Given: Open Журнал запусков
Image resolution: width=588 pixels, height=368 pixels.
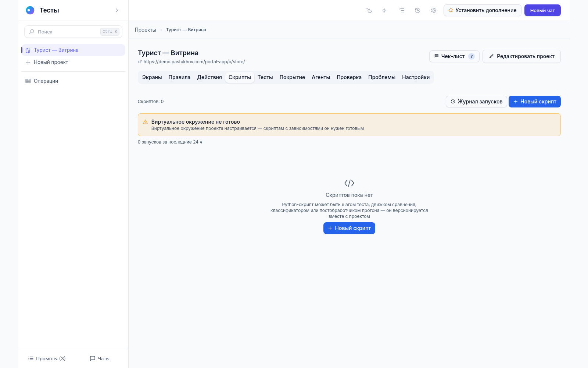Looking at the screenshot, I should [x=476, y=102].
